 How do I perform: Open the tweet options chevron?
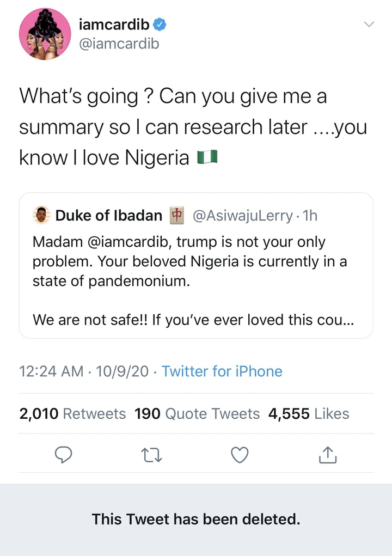(x=369, y=25)
